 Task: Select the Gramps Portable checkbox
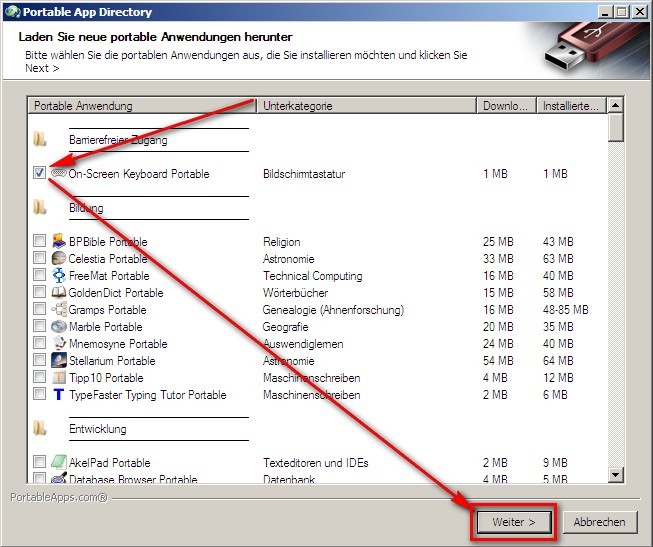(x=40, y=308)
